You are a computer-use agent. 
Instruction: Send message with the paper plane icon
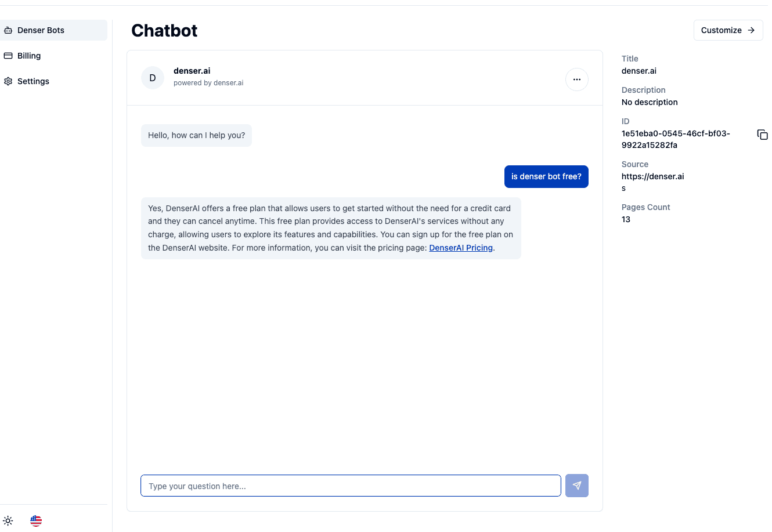(x=576, y=486)
